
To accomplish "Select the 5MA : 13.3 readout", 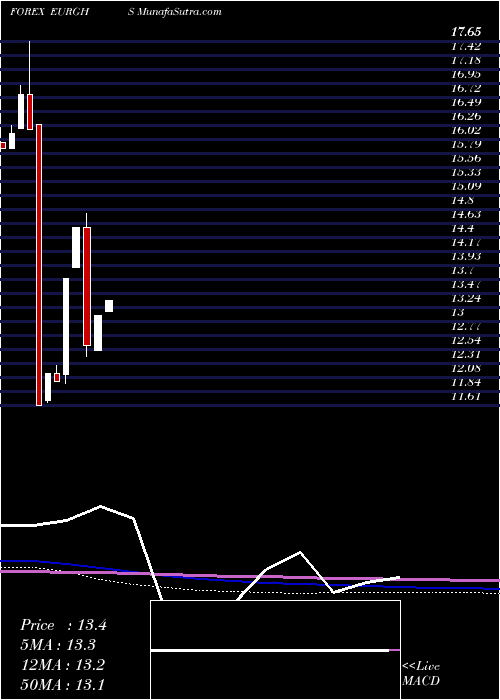I will point(58,645).
